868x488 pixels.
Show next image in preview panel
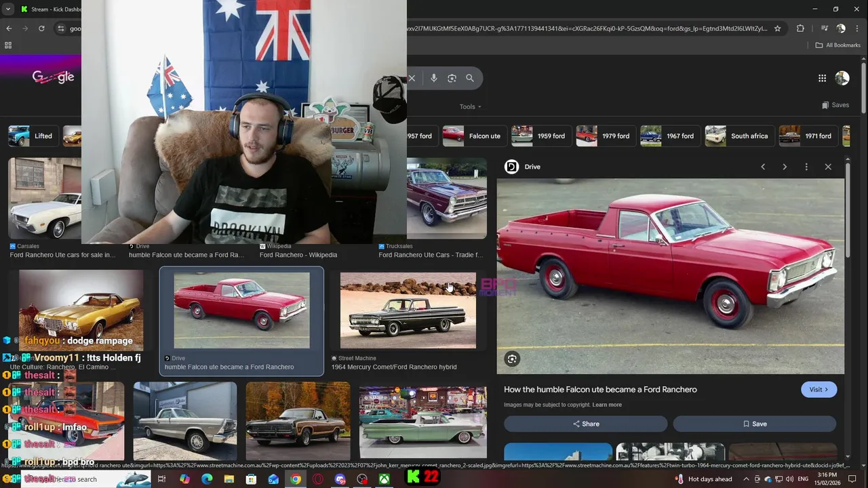pyautogui.click(x=785, y=167)
